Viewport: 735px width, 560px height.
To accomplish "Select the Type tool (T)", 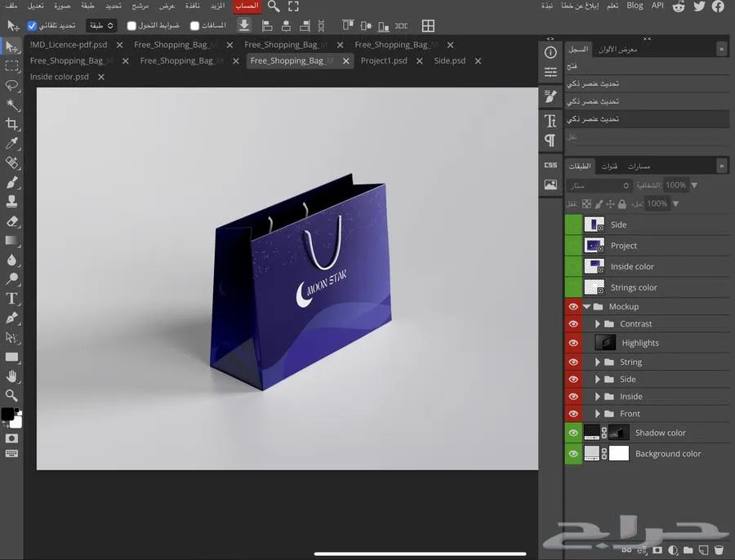I will click(x=11, y=299).
